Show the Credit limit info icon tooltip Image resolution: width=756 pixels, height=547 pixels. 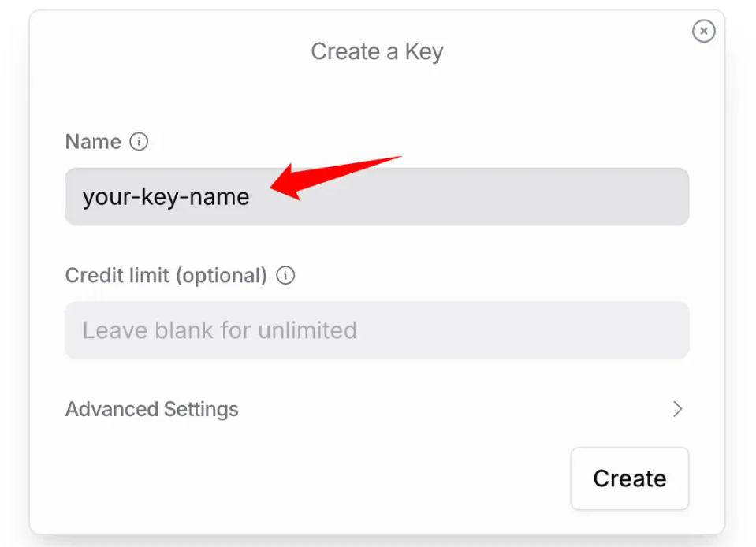pos(285,276)
